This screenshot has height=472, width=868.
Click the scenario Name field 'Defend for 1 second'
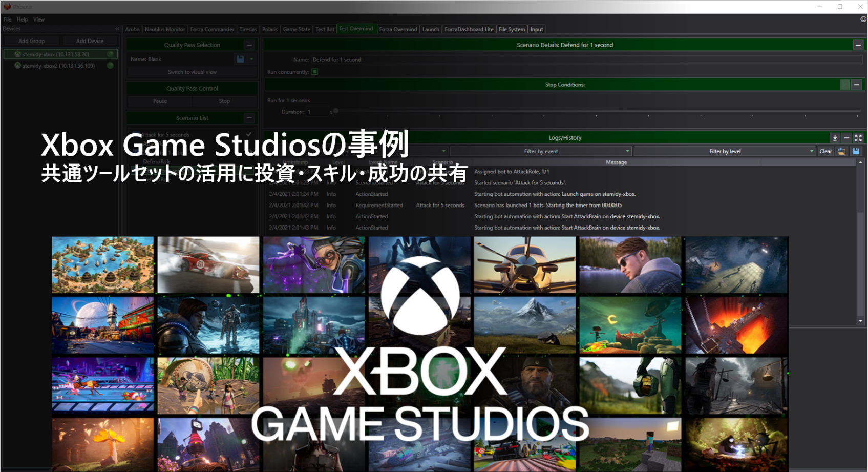point(586,60)
